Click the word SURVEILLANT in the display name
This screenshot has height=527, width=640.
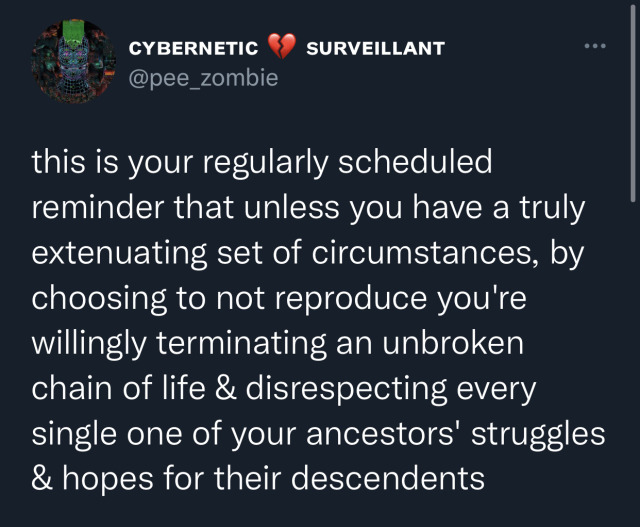(x=377, y=47)
